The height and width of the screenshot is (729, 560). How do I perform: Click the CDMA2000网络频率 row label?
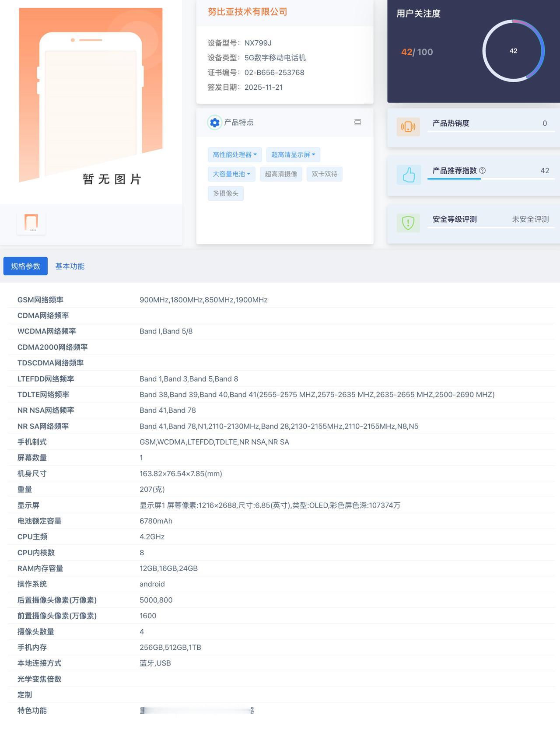point(52,347)
